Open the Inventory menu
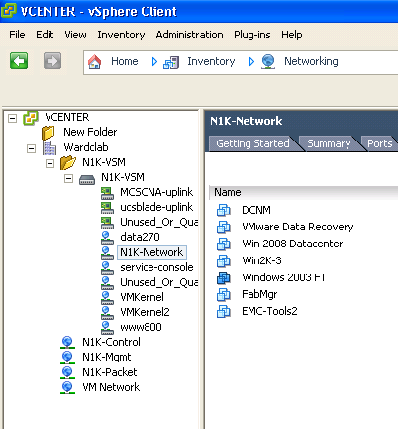The width and height of the screenshot is (398, 429). coord(121,35)
